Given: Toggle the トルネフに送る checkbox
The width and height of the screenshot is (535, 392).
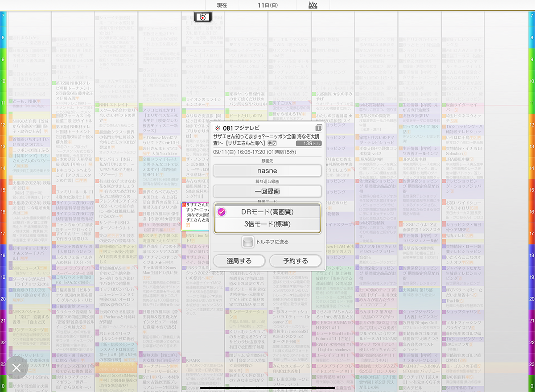Looking at the screenshot, I should coord(247,242).
